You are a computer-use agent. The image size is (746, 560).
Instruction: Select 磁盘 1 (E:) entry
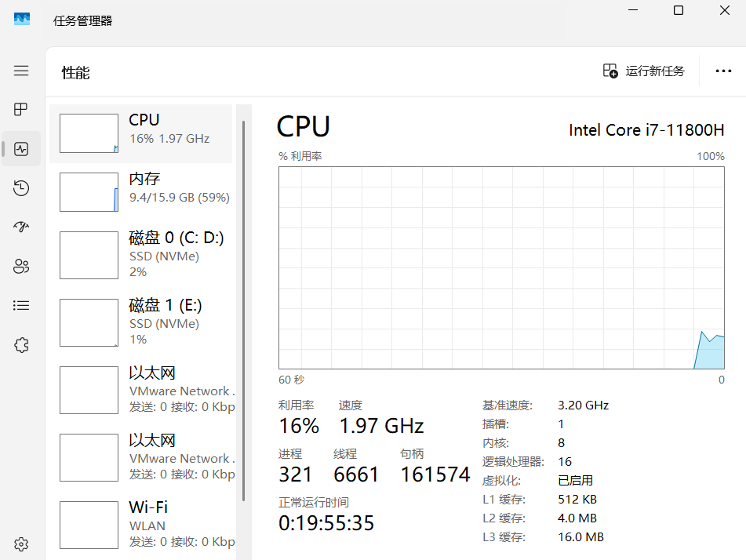pyautogui.click(x=141, y=322)
